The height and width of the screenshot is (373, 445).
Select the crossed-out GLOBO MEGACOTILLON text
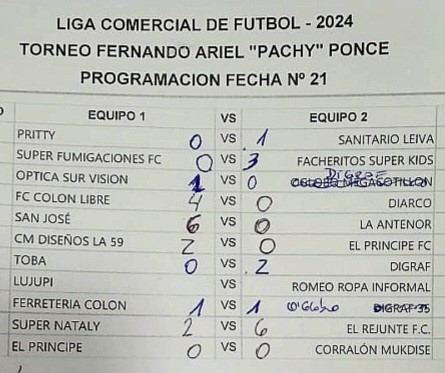coord(362,182)
